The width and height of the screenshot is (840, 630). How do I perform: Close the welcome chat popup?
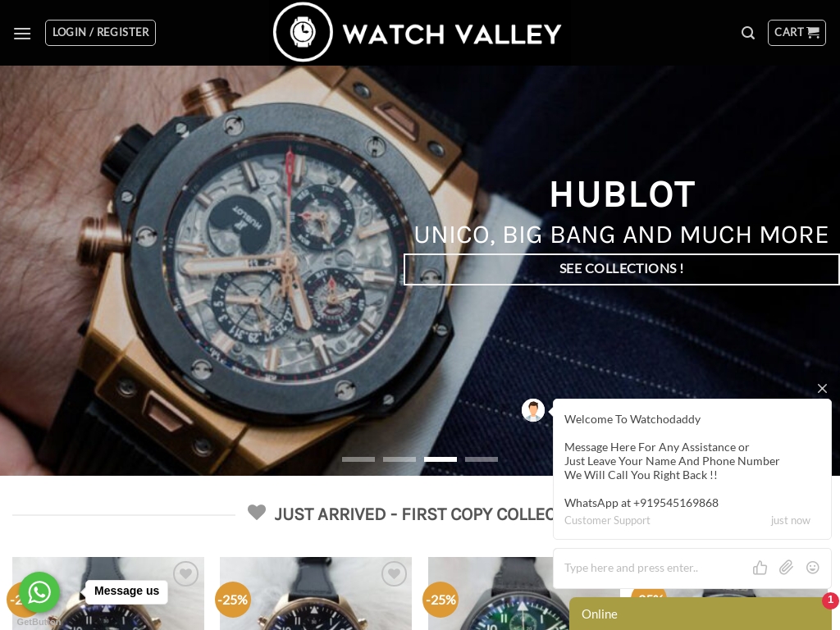click(822, 388)
